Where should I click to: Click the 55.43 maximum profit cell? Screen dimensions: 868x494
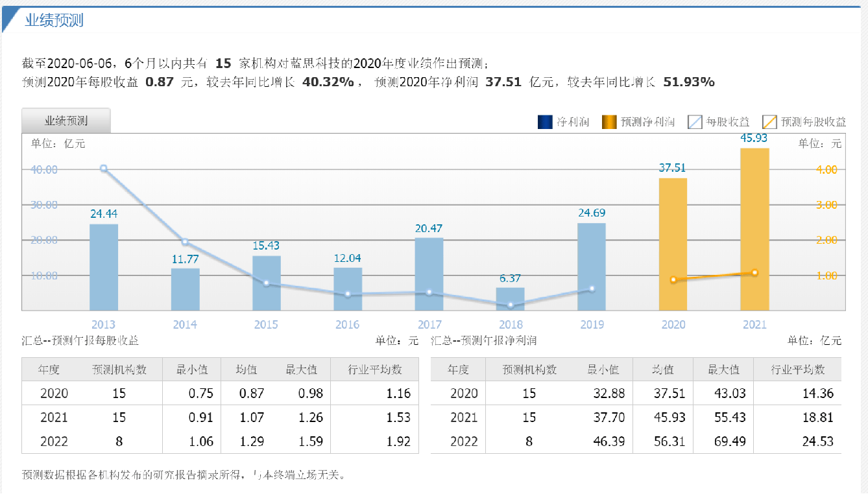pos(731,418)
